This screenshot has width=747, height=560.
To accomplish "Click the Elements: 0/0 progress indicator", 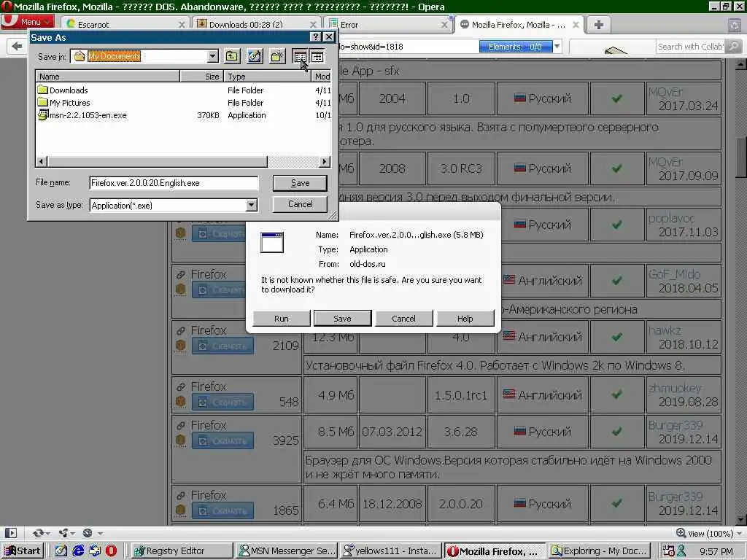I will coord(516,46).
